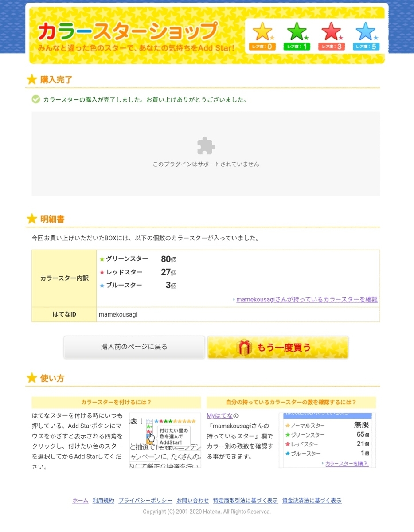Image resolution: width=414 pixels, height=532 pixels.
Task: Click カラースターを購入 link in the example image
Action: [347, 463]
